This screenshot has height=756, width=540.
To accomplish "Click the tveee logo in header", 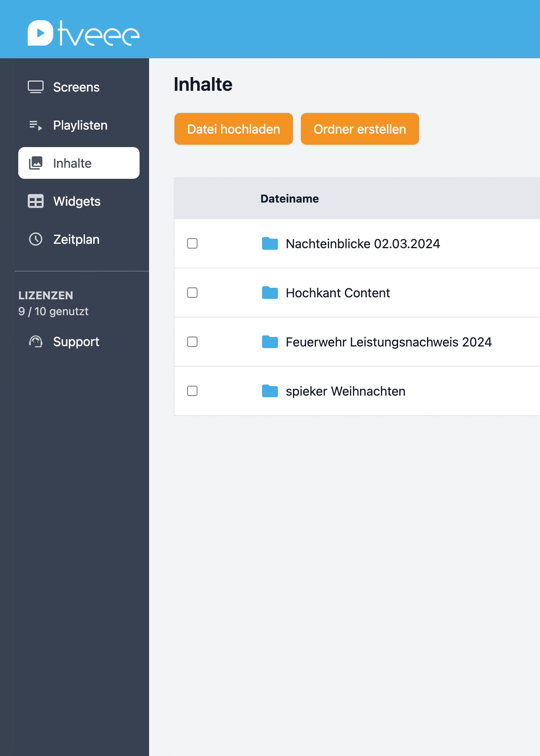I will (x=84, y=33).
